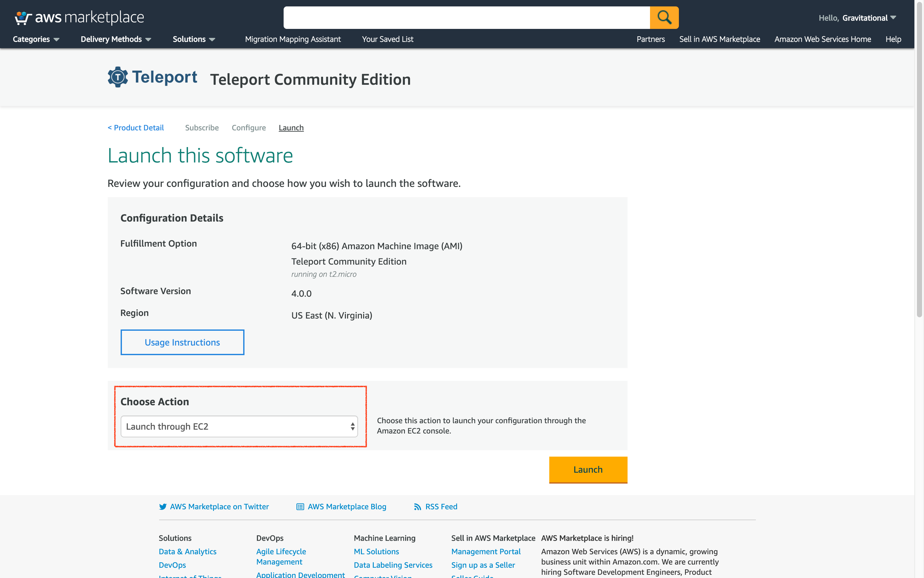The height and width of the screenshot is (578, 924).
Task: Open the Categories dropdown menu
Action: [36, 39]
